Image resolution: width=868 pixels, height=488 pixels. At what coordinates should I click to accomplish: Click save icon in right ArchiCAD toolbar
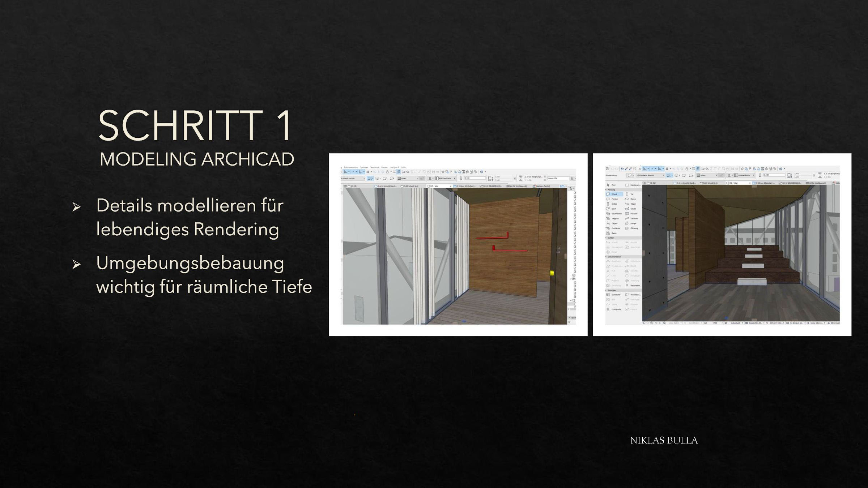(607, 169)
